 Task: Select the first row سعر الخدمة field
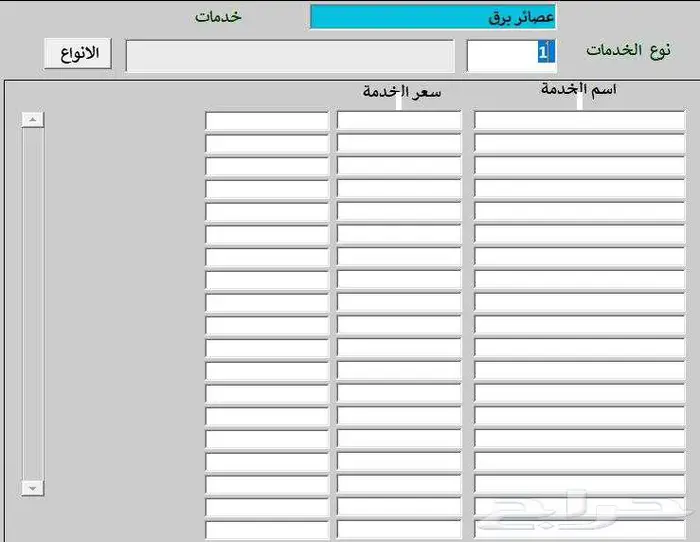click(x=399, y=121)
